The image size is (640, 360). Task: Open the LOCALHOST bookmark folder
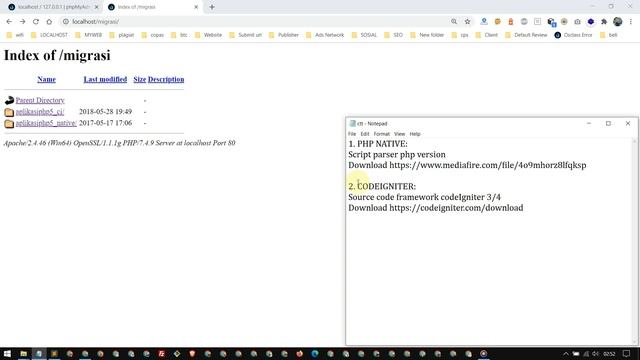[49, 35]
